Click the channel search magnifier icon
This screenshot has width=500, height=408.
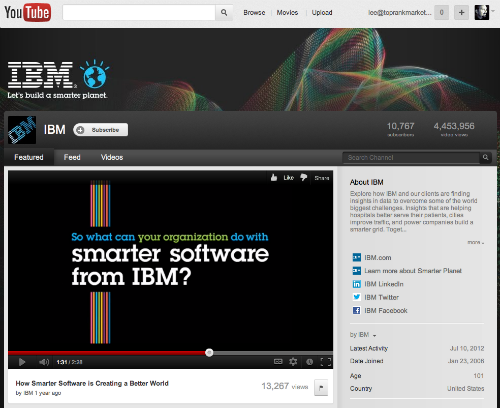coord(485,157)
